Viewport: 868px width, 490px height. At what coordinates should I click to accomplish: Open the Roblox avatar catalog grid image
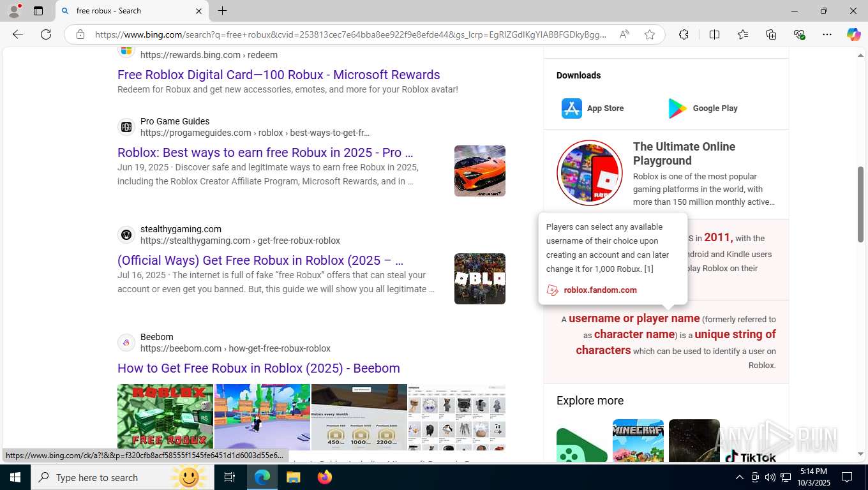(x=457, y=417)
